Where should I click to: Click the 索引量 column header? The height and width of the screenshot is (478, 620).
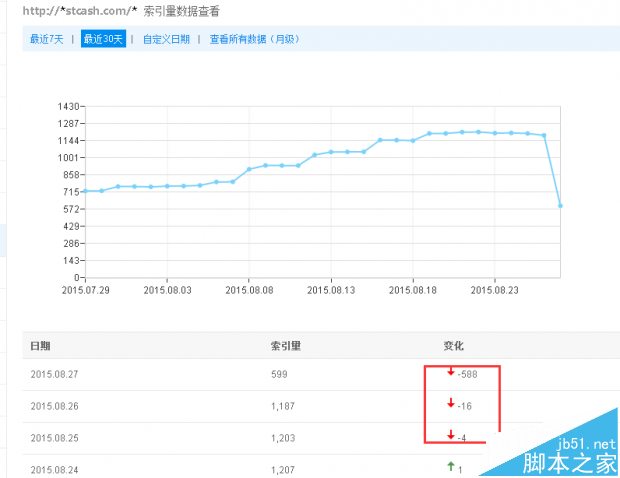[285, 346]
